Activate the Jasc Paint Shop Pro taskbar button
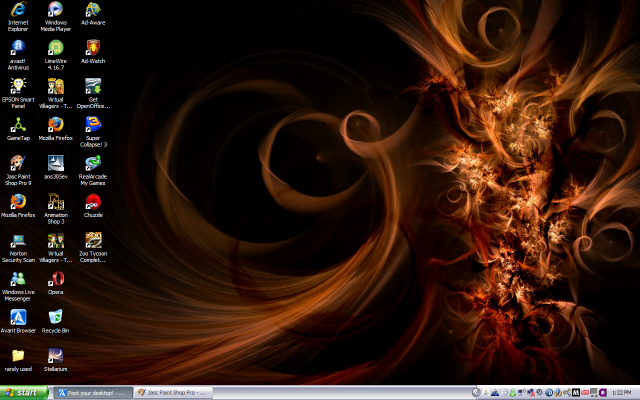Image resolution: width=640 pixels, height=400 pixels. 173,393
